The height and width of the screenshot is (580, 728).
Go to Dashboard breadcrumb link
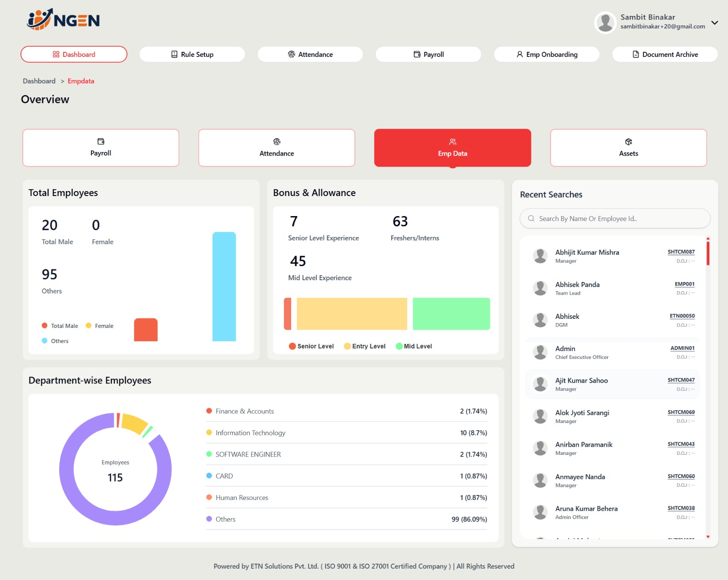[x=39, y=81]
